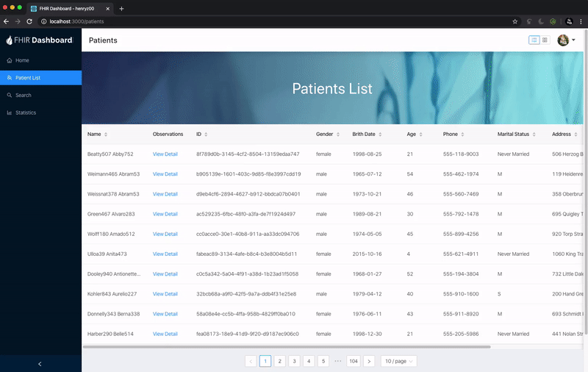Viewport: 588px width, 372px height.
Task: Click the site info icon in address bar
Action: (43, 21)
